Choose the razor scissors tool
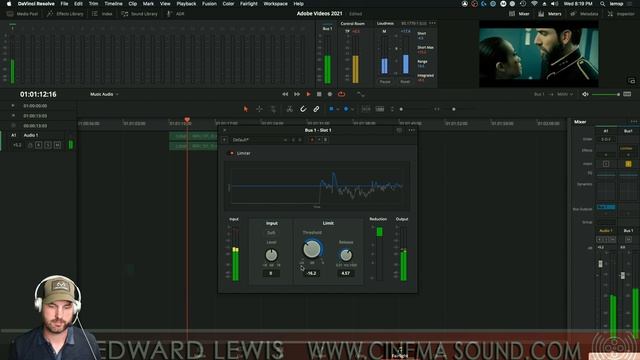This screenshot has width=640, height=360. pyautogui.click(x=289, y=109)
